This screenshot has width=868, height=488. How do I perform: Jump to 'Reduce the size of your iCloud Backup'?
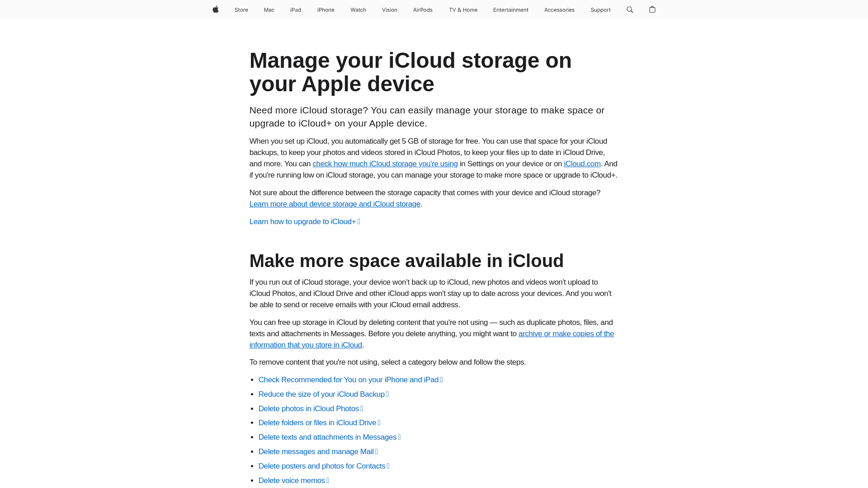click(x=323, y=394)
